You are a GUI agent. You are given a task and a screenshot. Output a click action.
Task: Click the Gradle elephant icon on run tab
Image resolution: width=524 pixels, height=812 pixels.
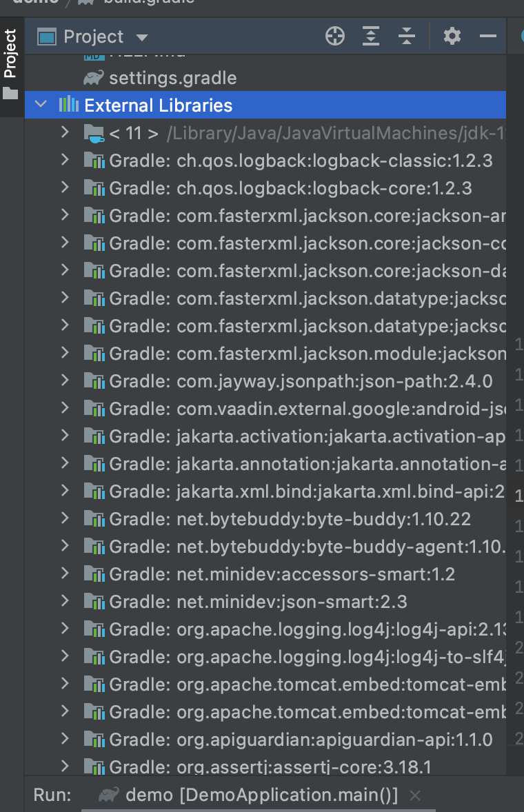click(x=109, y=794)
